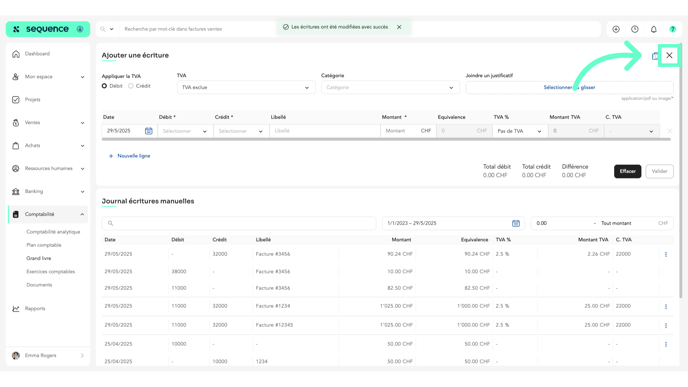
Task: Click the Valider button
Action: (x=659, y=171)
